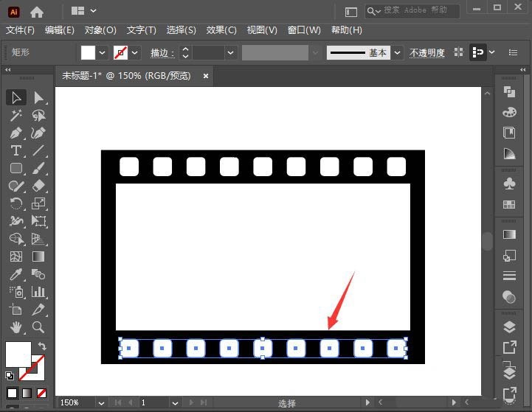The width and height of the screenshot is (532, 412).
Task: Switch paint mode to Gradient
Action: [27, 393]
